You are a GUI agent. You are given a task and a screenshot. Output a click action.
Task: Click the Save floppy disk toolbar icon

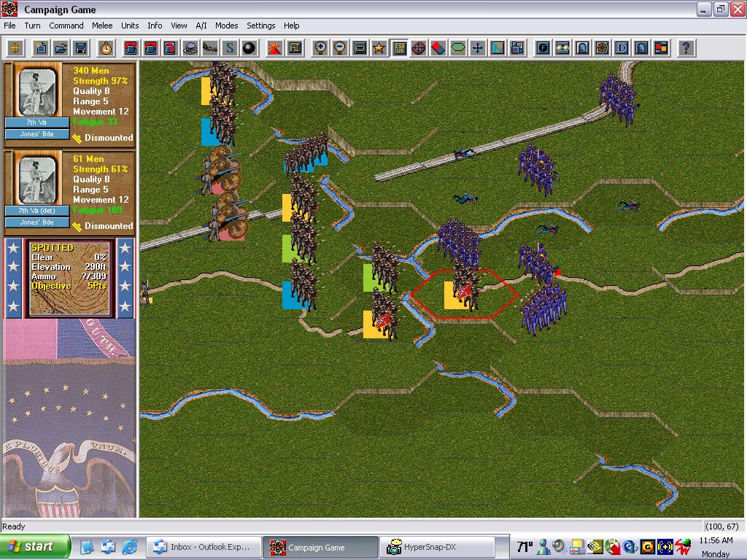(x=80, y=48)
